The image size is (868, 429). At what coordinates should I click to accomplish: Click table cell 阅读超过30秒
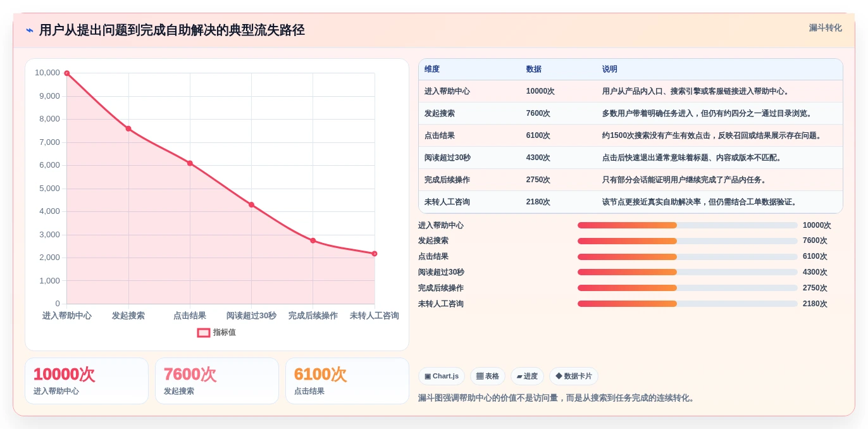click(447, 158)
